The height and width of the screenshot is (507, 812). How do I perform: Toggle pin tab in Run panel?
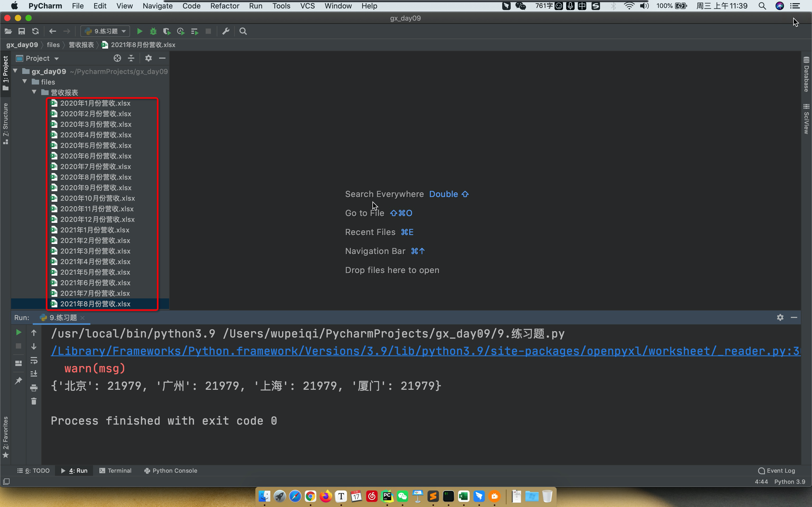click(19, 381)
